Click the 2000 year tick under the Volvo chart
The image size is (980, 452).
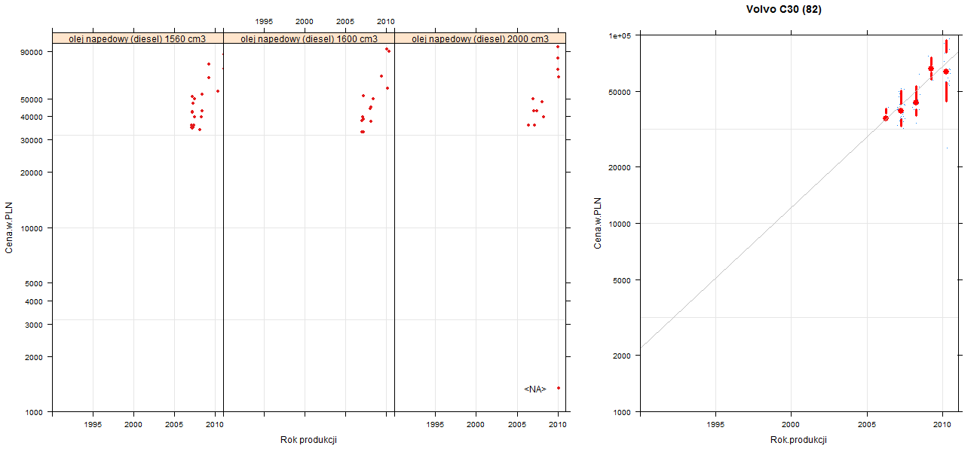point(791,425)
